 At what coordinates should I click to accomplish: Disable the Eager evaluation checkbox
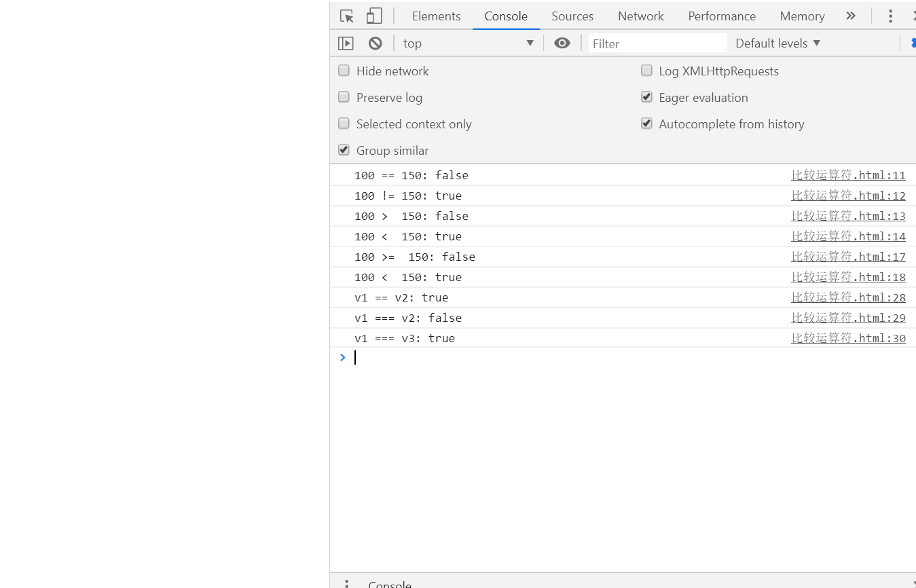[646, 97]
